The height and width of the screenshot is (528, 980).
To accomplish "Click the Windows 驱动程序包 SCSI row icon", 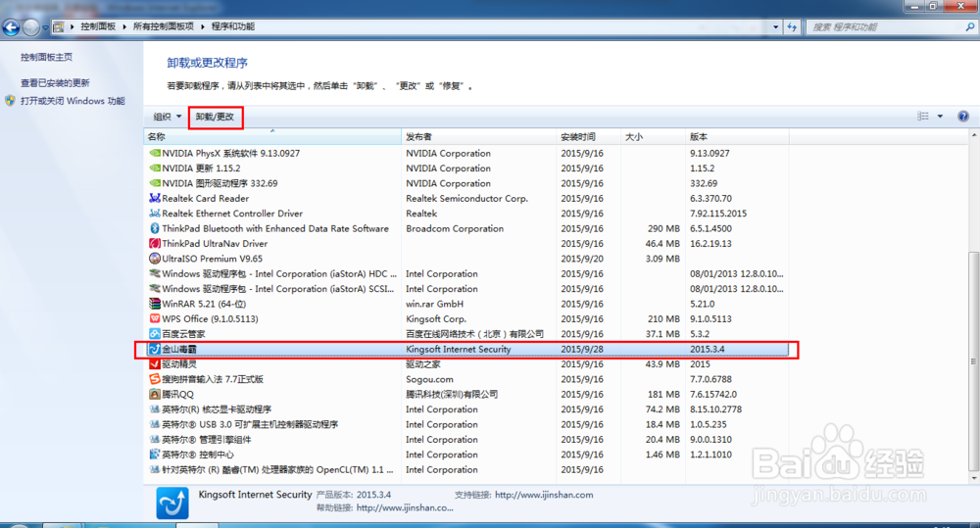I will 155,289.
